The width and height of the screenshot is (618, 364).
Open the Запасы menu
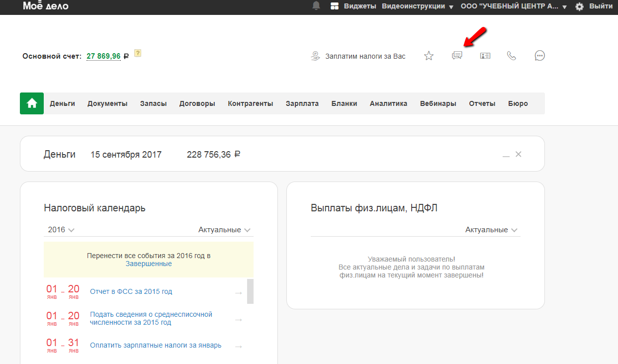coord(153,103)
